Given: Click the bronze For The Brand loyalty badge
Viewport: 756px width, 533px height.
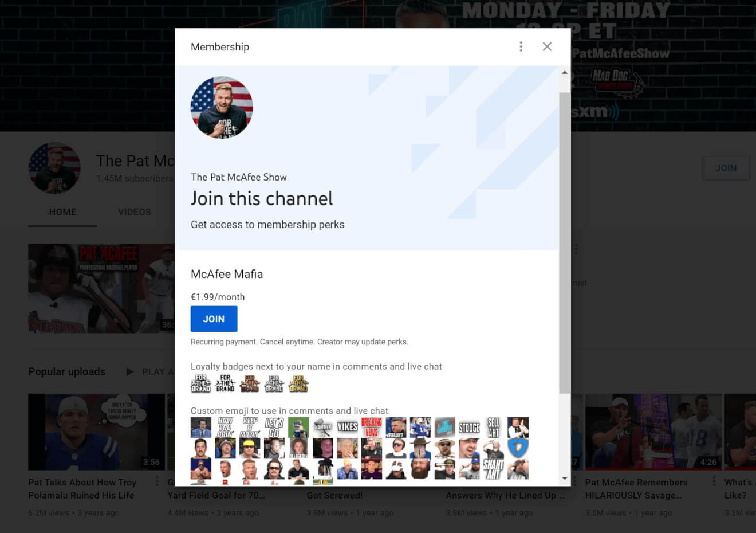Looking at the screenshot, I should click(x=250, y=383).
